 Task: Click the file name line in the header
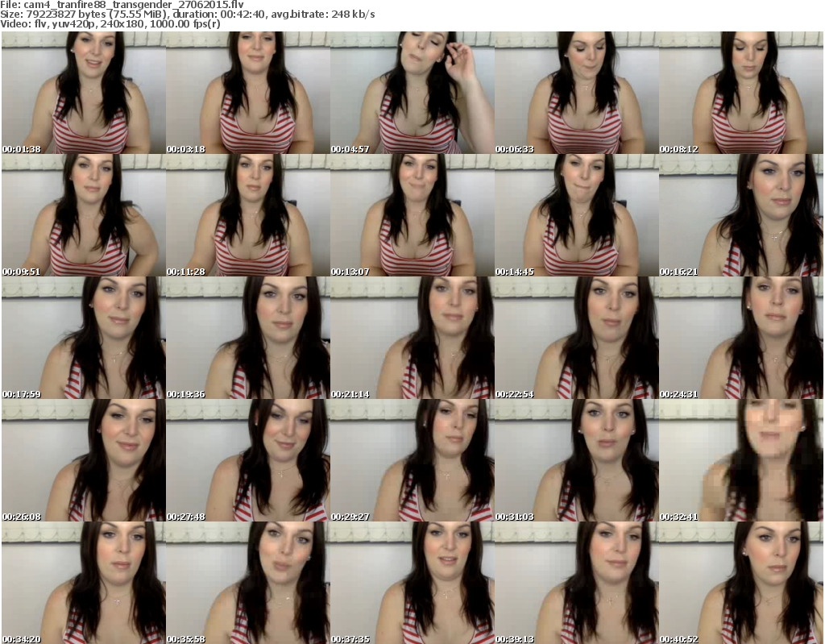(x=122, y=5)
